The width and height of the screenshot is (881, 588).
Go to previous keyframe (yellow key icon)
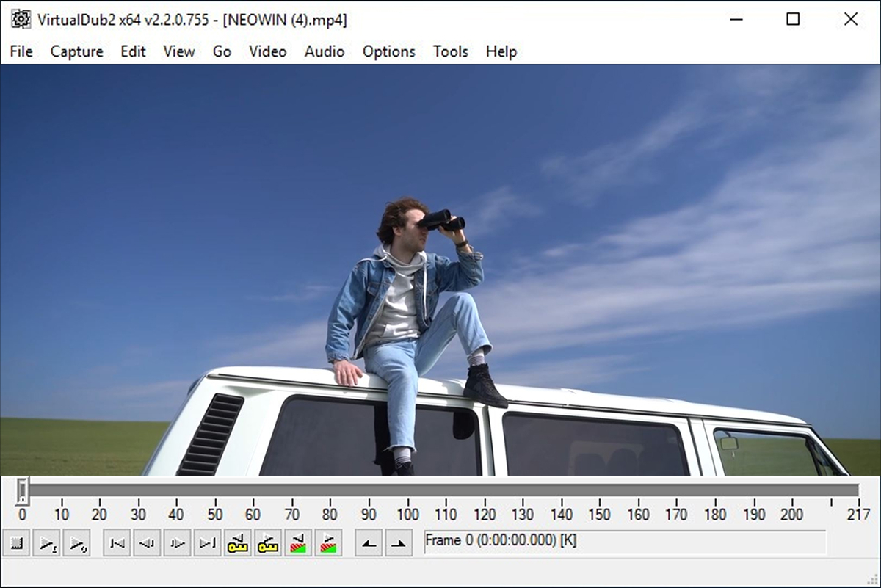(x=237, y=543)
